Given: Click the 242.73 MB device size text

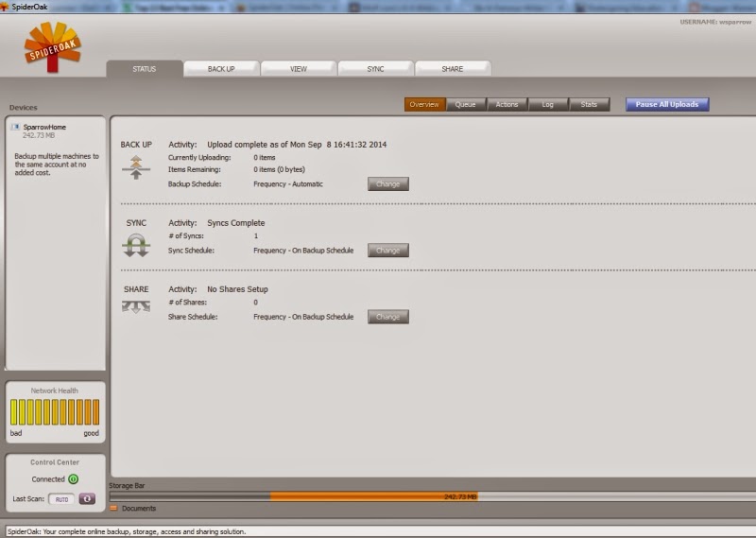Looking at the screenshot, I should click(x=39, y=135).
